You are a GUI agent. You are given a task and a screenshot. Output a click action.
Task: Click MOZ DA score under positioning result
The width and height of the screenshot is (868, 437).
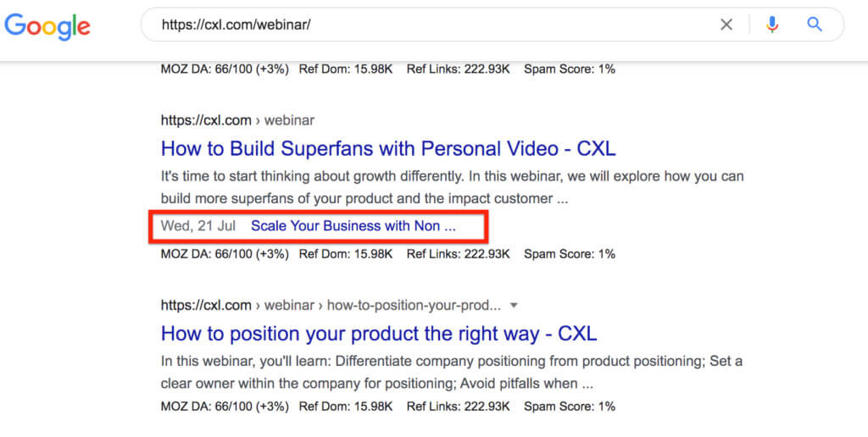[x=224, y=407]
